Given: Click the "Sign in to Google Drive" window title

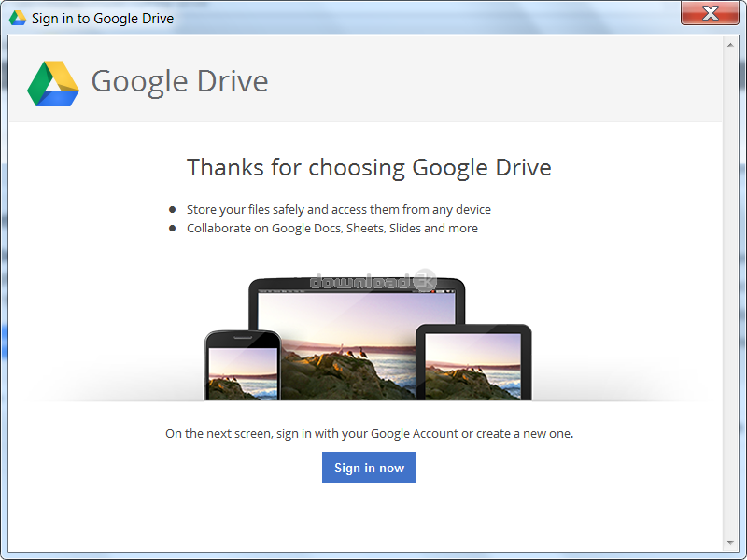Looking at the screenshot, I should [103, 19].
